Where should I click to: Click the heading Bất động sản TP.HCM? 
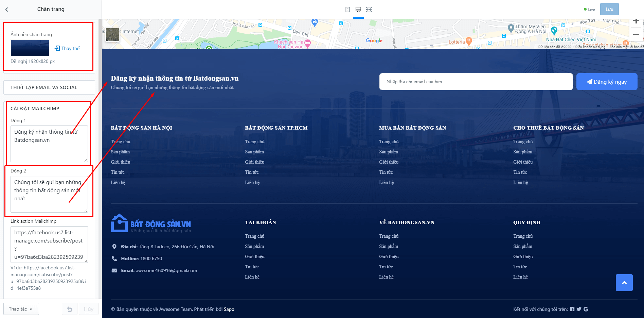276,128
